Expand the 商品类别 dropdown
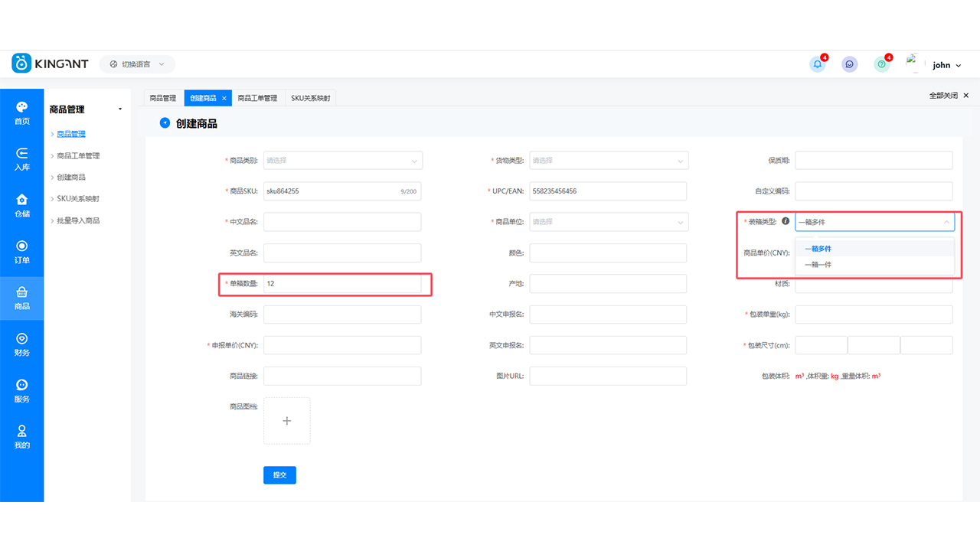The width and height of the screenshot is (980, 551). tap(342, 161)
